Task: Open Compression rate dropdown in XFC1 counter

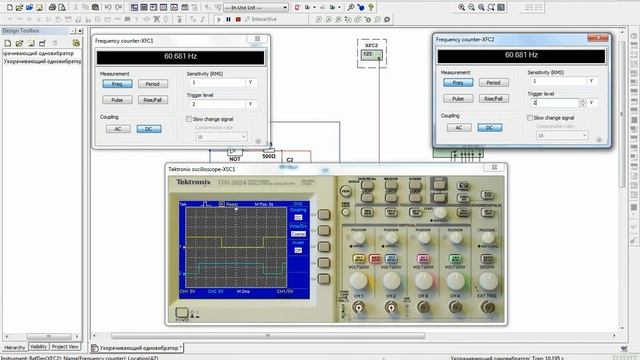Action: [x=221, y=137]
